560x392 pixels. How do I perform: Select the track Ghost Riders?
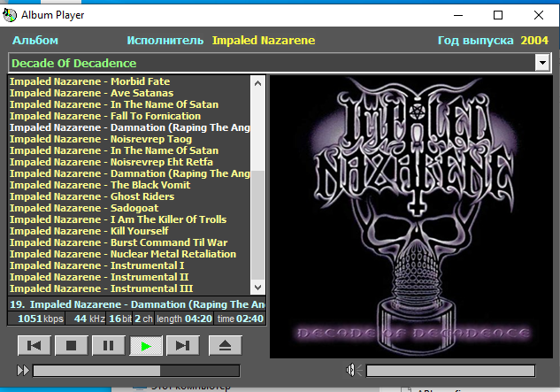(87, 196)
